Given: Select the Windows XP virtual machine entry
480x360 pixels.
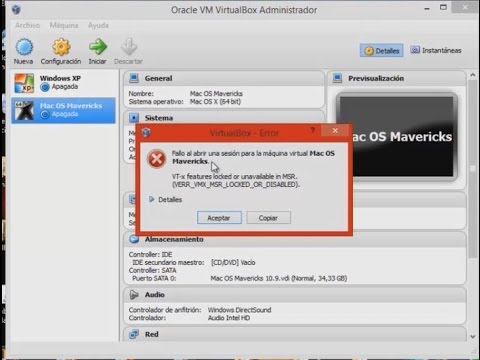Looking at the screenshot, I should point(63,83).
